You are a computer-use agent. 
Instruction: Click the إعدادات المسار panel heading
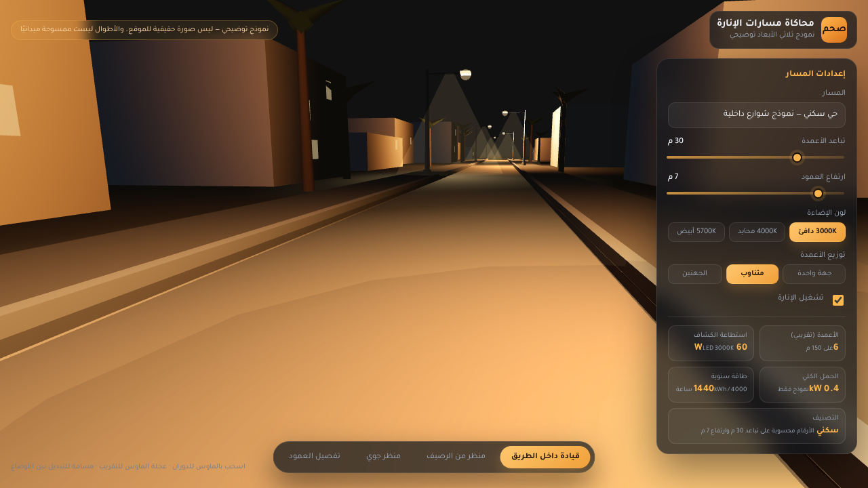(x=815, y=74)
